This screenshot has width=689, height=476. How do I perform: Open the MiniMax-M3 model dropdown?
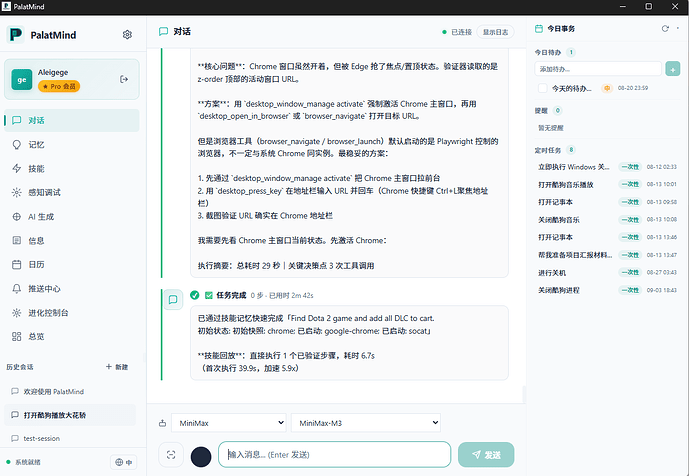point(366,423)
